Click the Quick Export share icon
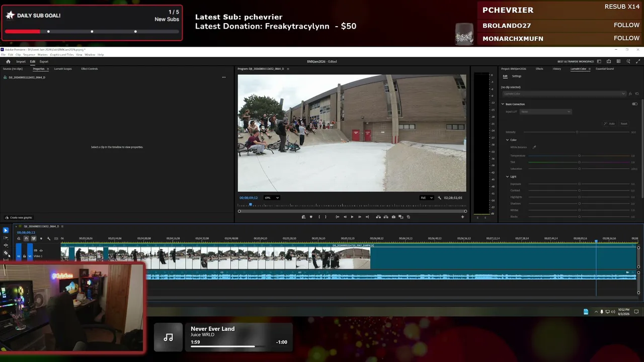This screenshot has width=644, height=362. (x=609, y=61)
